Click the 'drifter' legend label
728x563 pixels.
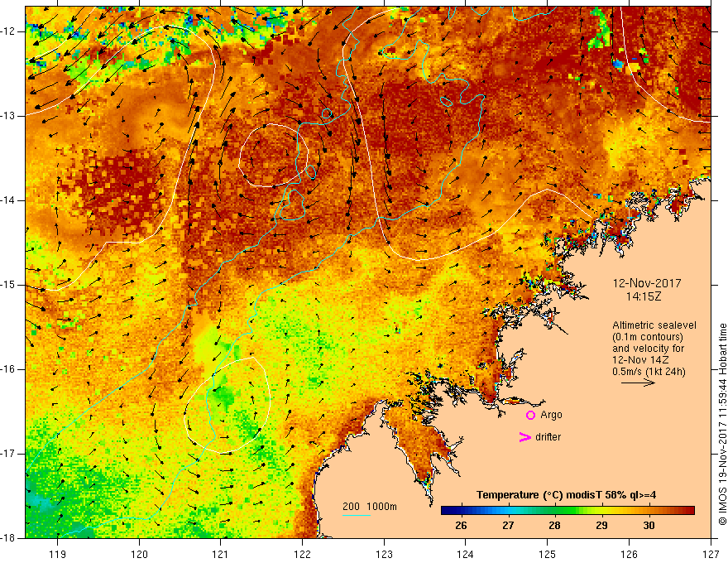(548, 437)
